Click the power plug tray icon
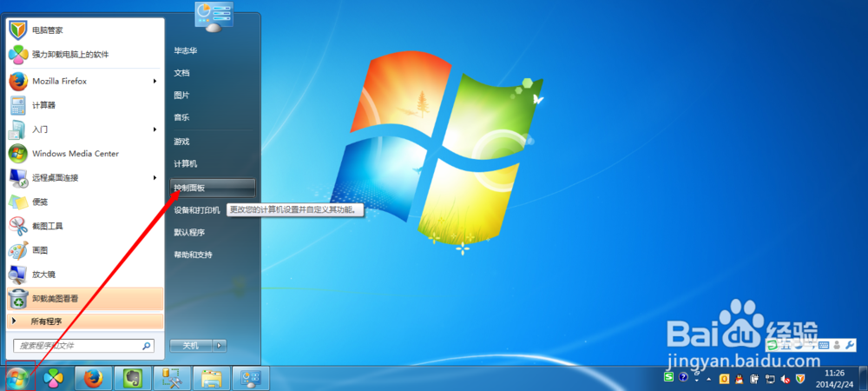 coord(754,379)
